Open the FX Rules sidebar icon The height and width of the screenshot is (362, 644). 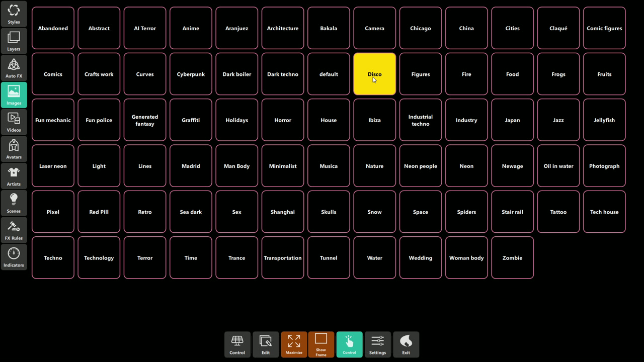click(14, 230)
